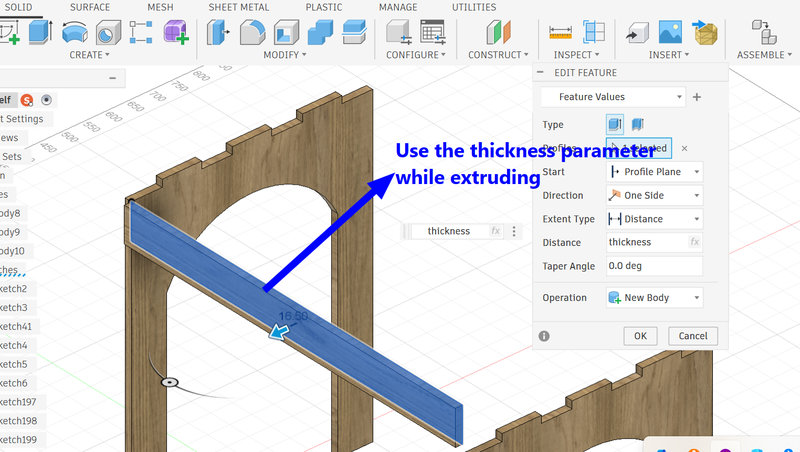Image resolution: width=800 pixels, height=452 pixels.
Task: Click the blue distance manipulator arrow
Action: pyautogui.click(x=279, y=332)
